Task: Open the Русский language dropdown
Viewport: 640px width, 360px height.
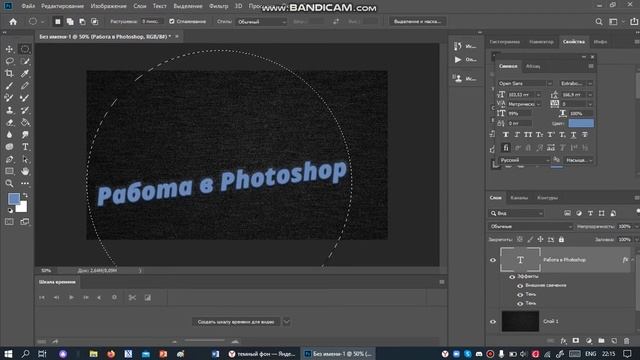Action: point(524,160)
